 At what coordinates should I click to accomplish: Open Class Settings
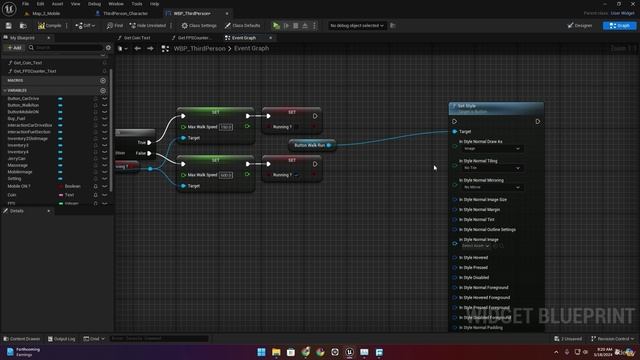pos(199,26)
